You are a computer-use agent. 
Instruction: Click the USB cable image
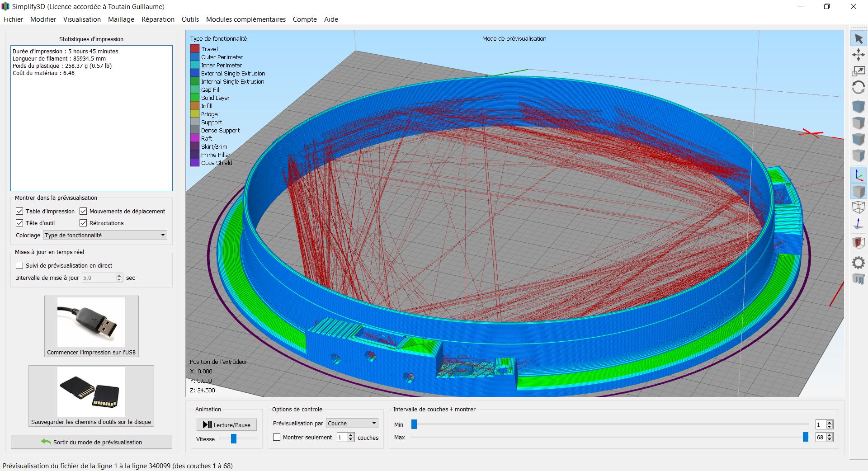(91, 322)
